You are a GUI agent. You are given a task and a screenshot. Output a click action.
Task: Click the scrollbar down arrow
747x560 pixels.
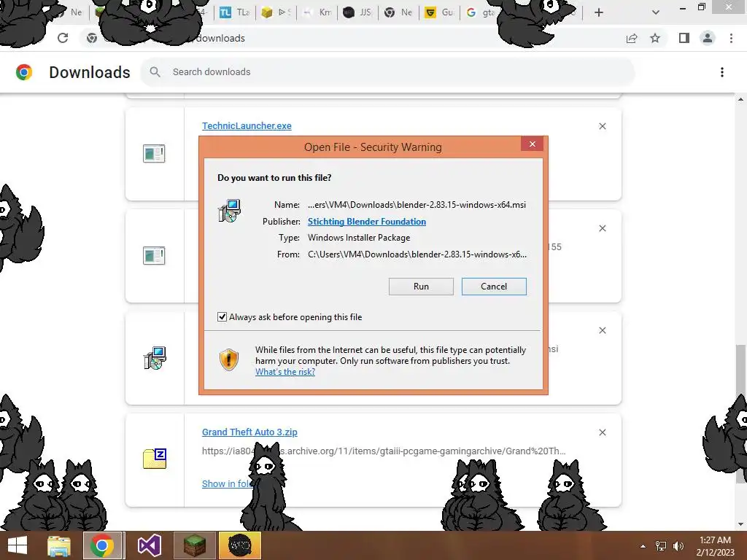(740, 525)
